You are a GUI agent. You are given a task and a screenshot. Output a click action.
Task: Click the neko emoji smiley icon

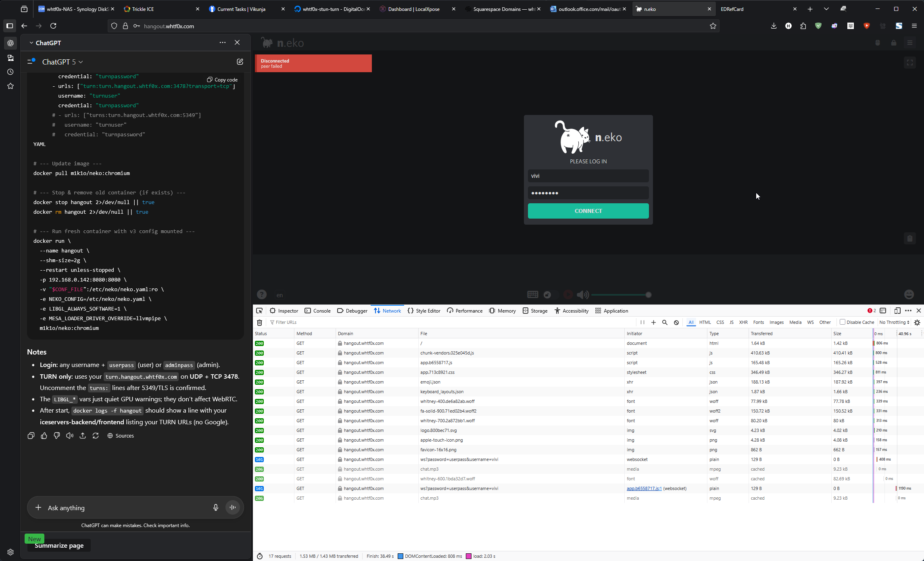[909, 294]
